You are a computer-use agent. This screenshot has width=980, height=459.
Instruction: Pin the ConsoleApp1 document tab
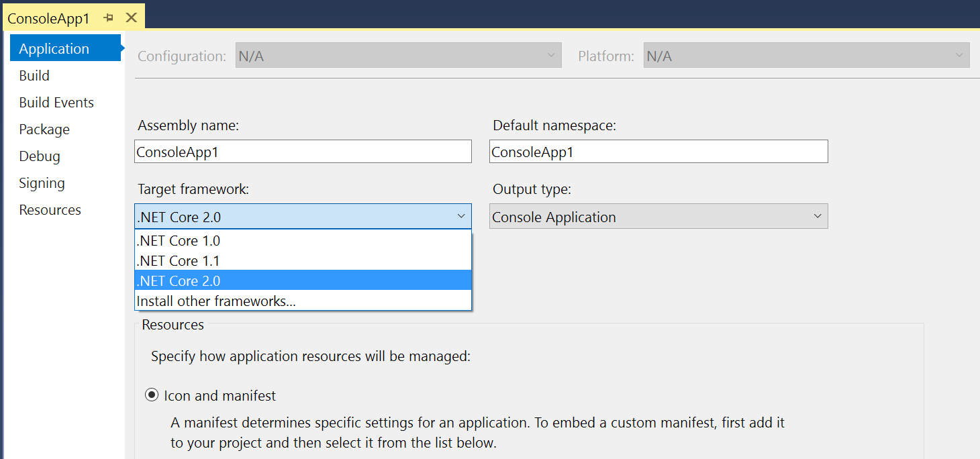click(x=109, y=18)
